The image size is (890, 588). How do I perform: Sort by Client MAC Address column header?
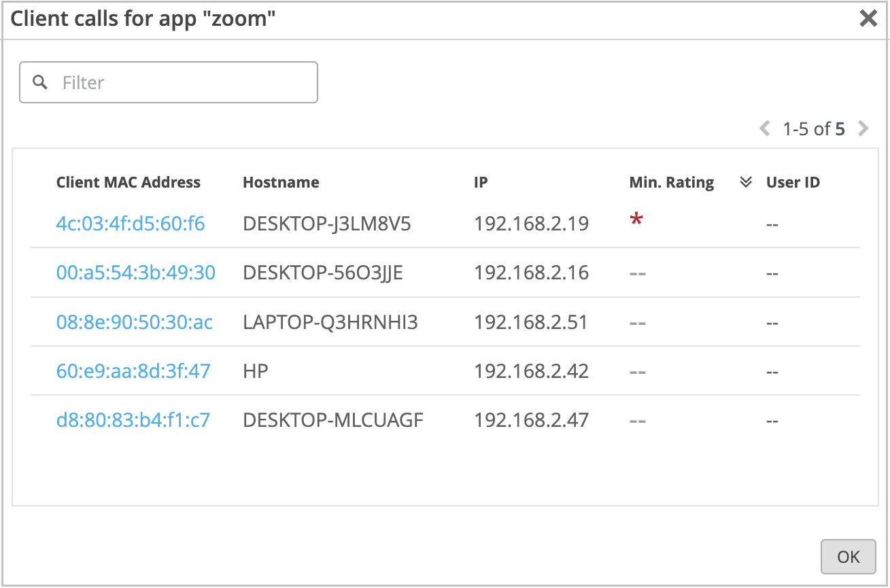pyautogui.click(x=129, y=182)
